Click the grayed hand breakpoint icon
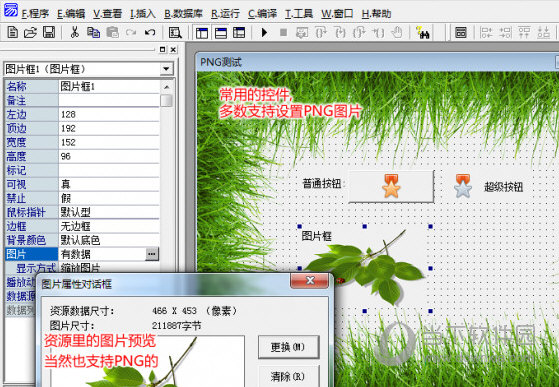Image resolution: width=559 pixels, height=387 pixels. tap(397, 33)
